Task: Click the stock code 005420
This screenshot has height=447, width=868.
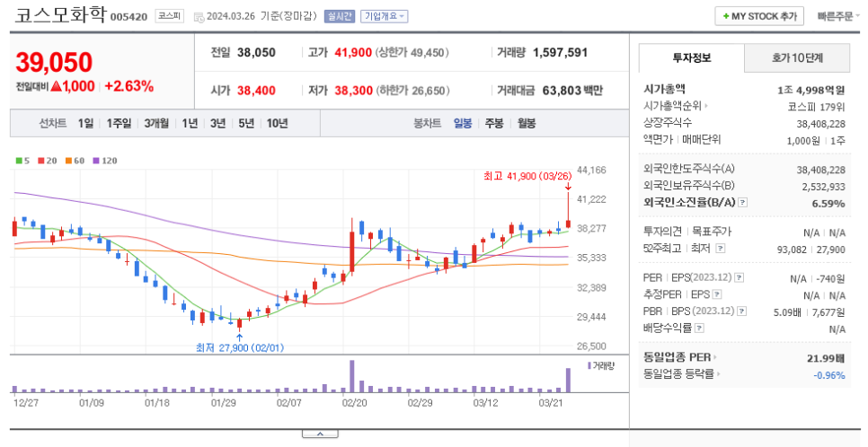Action: click(129, 16)
